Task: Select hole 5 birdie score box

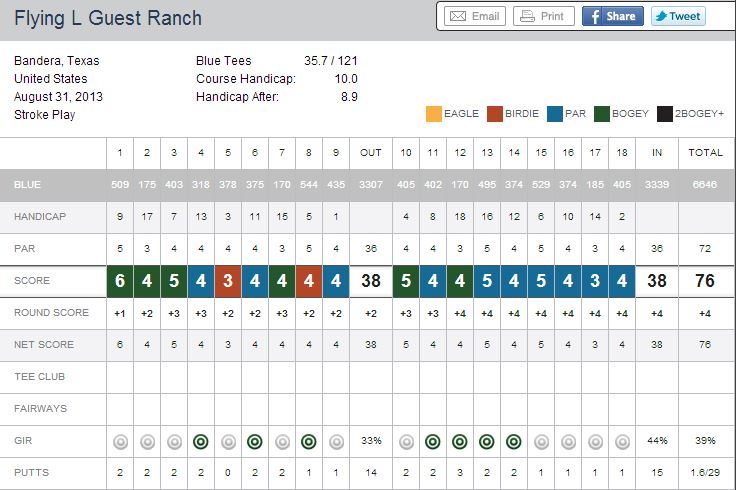Action: [x=228, y=281]
